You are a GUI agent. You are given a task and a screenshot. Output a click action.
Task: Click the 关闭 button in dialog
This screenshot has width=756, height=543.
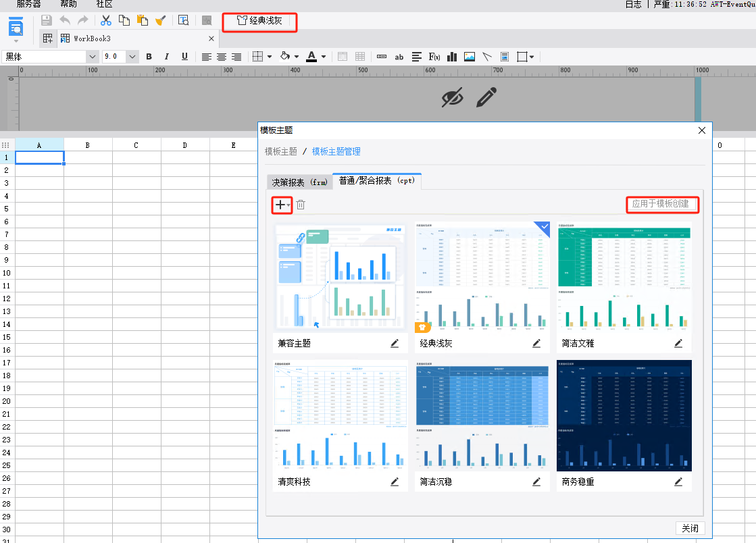pos(690,528)
